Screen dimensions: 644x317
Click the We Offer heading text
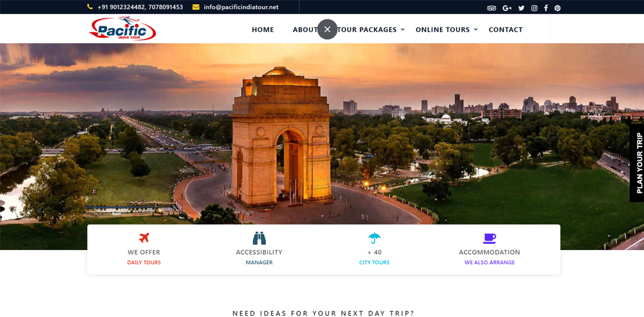pyautogui.click(x=144, y=252)
